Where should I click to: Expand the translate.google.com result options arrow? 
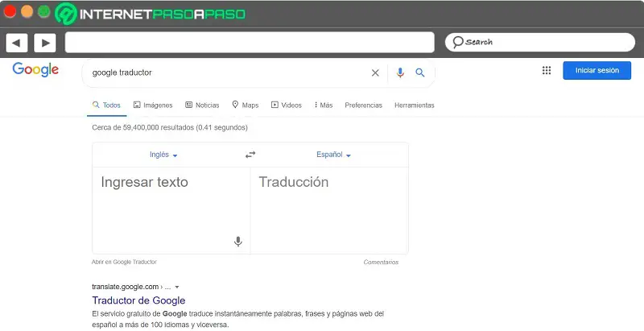(176, 287)
